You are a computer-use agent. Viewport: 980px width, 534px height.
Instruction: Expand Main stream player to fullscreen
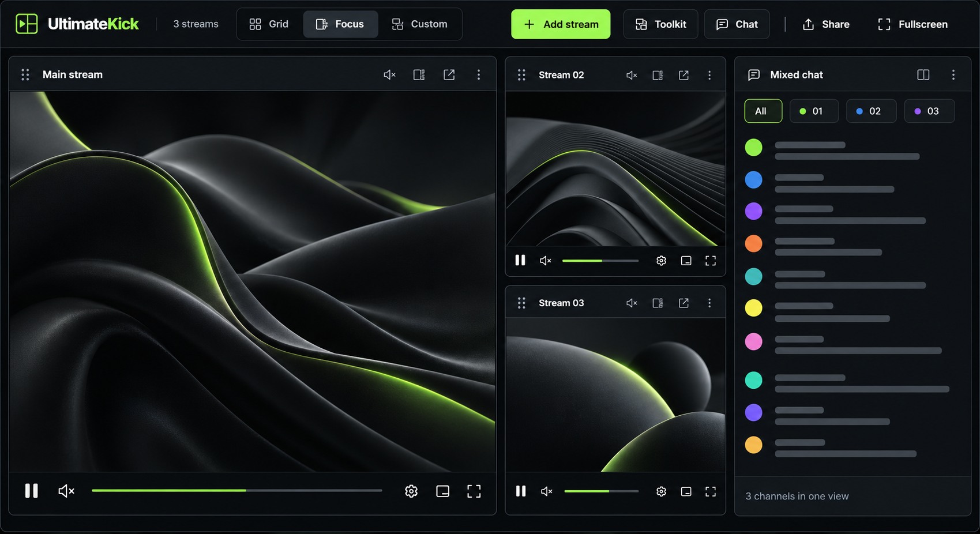click(x=474, y=491)
